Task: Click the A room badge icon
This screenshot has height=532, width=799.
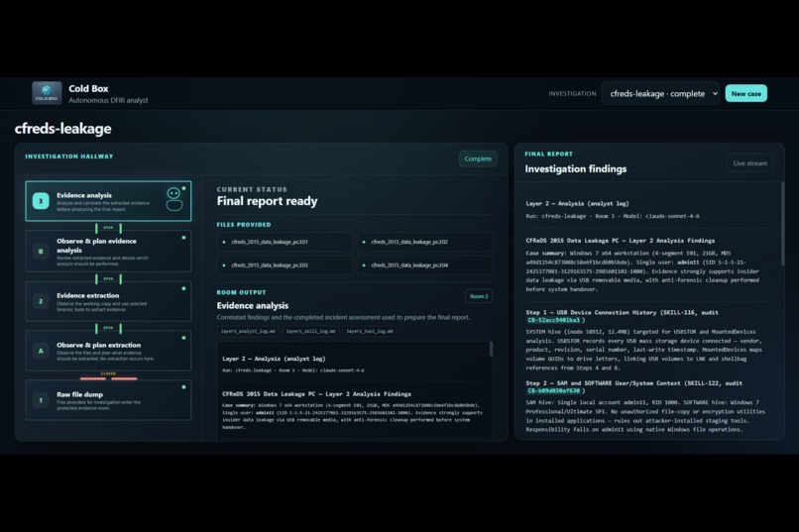Action: pos(41,351)
